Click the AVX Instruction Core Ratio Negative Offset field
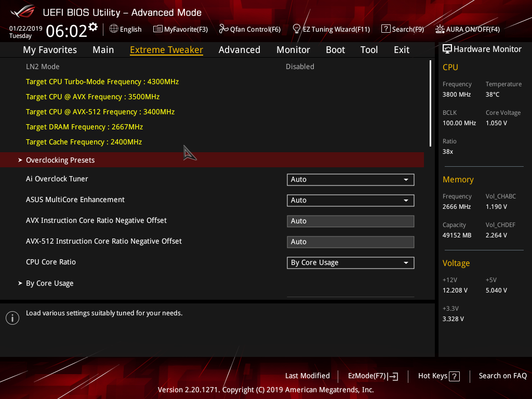The width and height of the screenshot is (532, 399). [350, 221]
